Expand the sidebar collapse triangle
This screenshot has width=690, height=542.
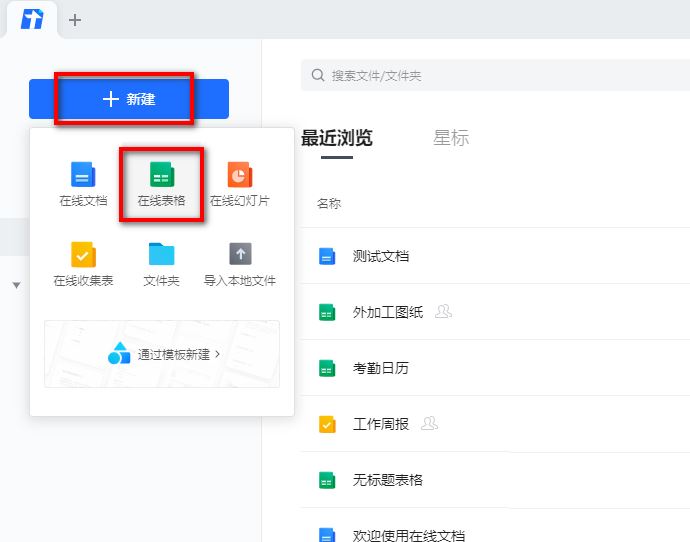coord(16,286)
